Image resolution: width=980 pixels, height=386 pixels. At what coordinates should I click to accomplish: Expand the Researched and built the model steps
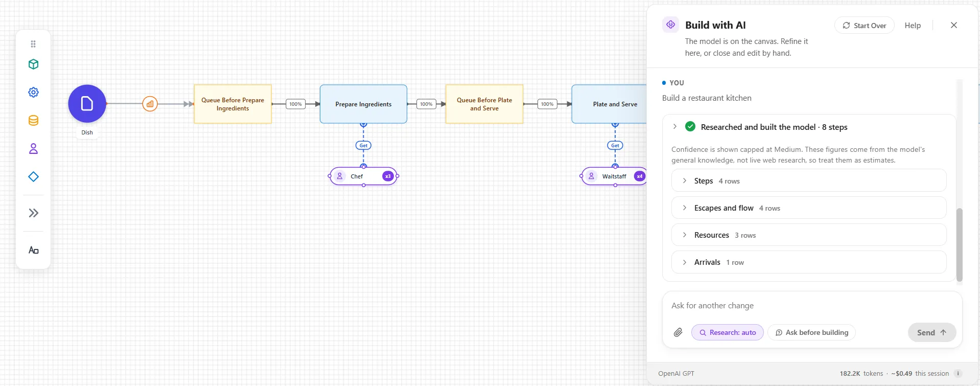674,126
